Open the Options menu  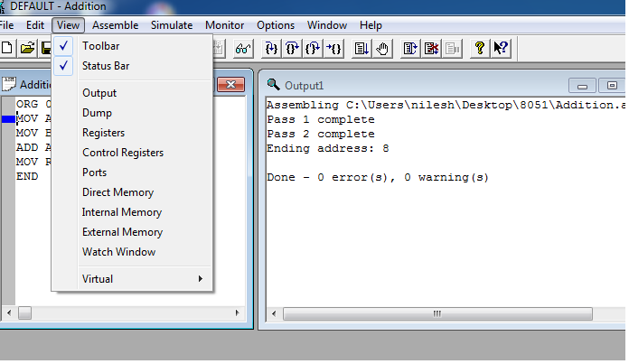tap(276, 25)
